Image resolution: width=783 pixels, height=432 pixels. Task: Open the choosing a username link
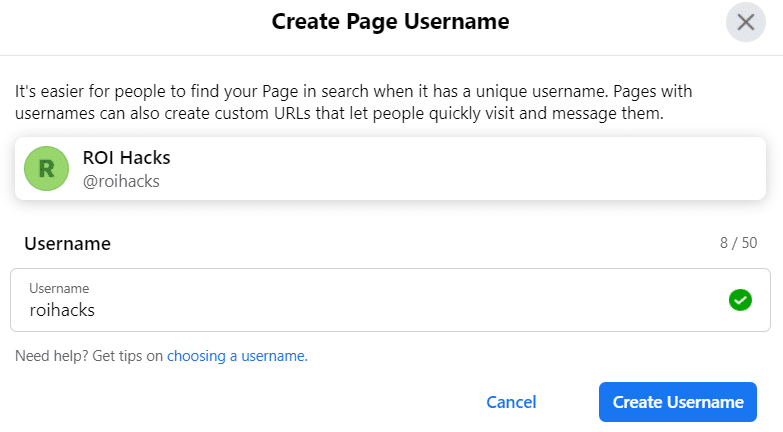click(237, 356)
